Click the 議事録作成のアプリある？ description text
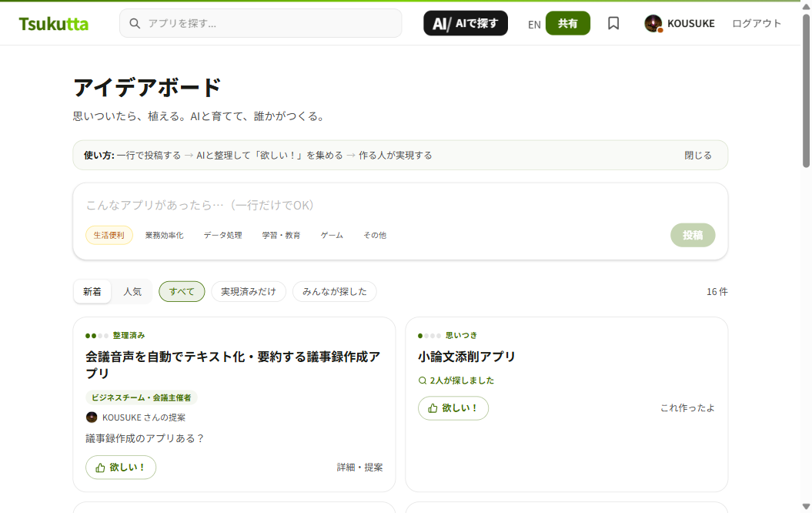This screenshot has width=812, height=513. (145, 438)
